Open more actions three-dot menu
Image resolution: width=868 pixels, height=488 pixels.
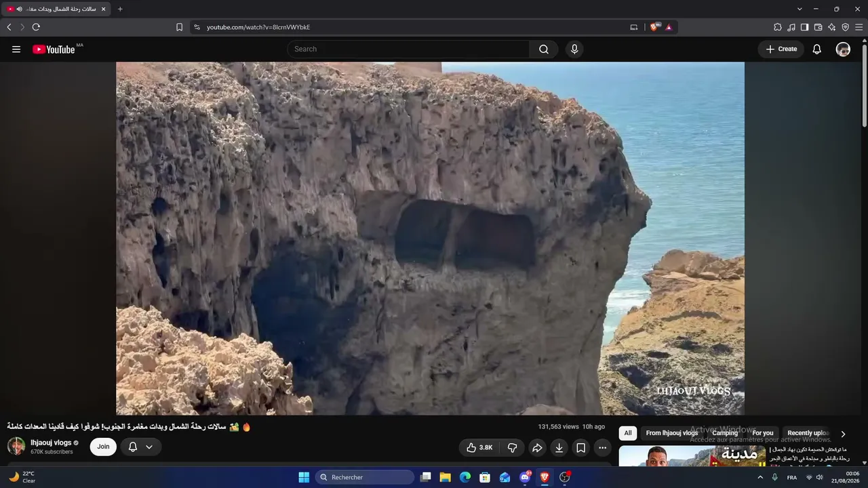(x=602, y=447)
